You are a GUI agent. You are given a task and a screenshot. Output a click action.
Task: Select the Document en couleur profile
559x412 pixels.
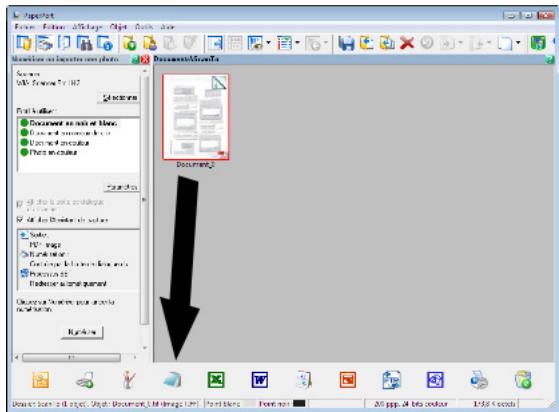[55, 143]
